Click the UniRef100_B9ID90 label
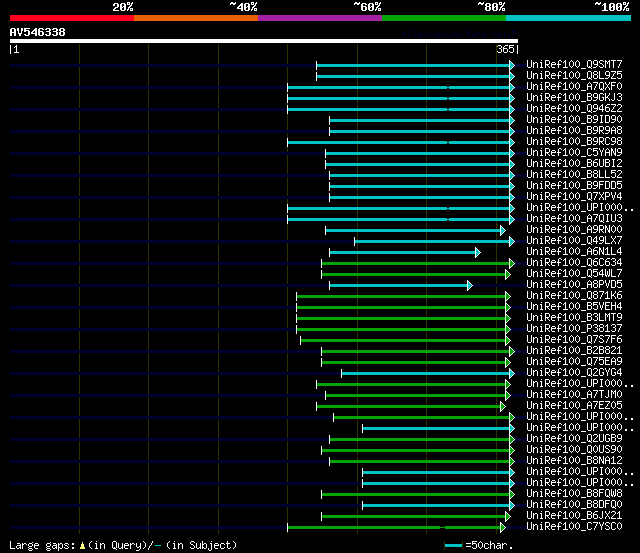Viewport: 640px width, 553px height. tap(574, 120)
